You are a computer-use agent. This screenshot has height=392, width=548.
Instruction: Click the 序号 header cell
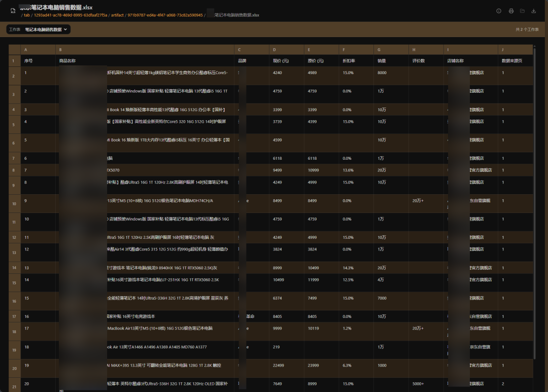[x=38, y=61]
